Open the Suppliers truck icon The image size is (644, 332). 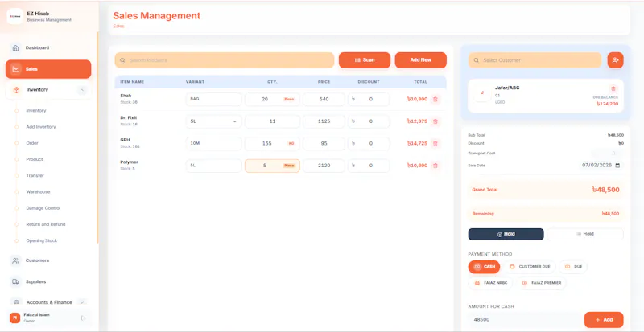click(15, 282)
